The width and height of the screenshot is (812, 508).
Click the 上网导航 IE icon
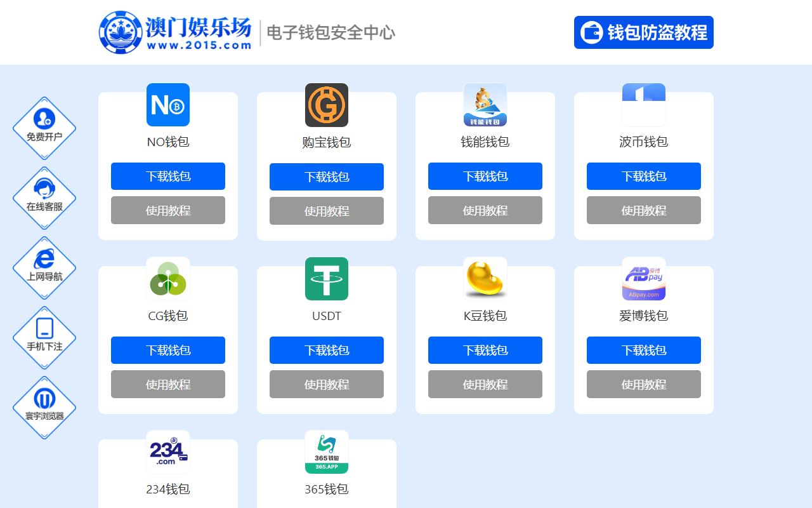pos(44,268)
